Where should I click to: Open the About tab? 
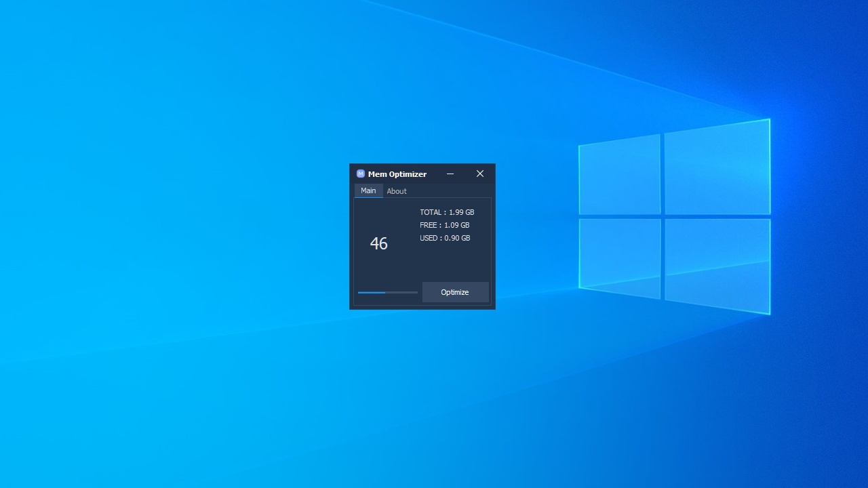pos(397,191)
